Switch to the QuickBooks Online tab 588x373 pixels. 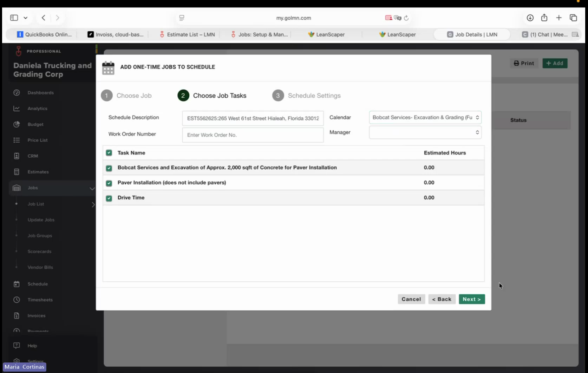[45, 34]
